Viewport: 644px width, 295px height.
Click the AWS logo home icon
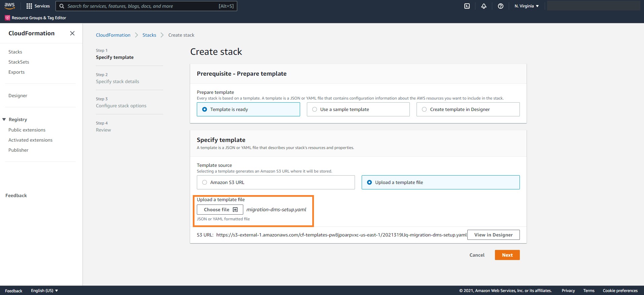coord(9,6)
